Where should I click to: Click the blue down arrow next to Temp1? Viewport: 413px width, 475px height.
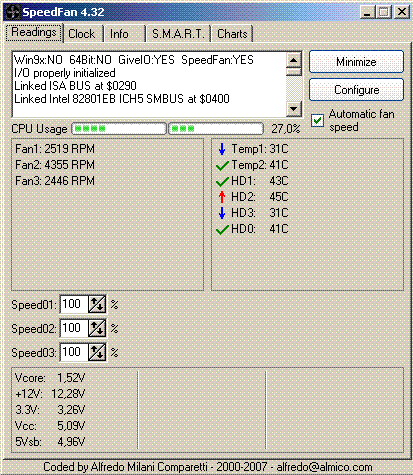222,149
